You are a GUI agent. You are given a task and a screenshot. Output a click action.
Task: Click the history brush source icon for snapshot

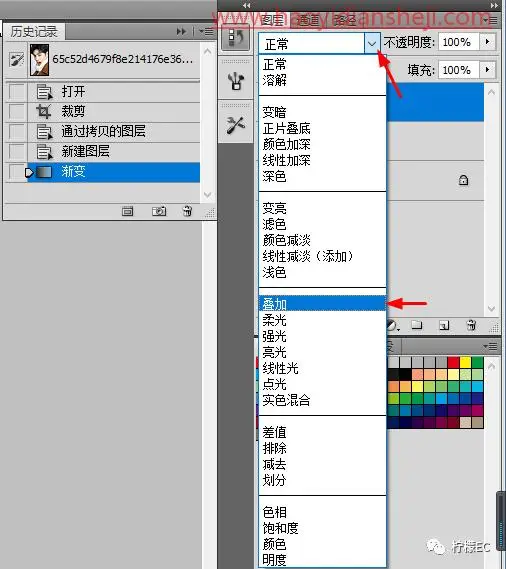tap(16, 60)
